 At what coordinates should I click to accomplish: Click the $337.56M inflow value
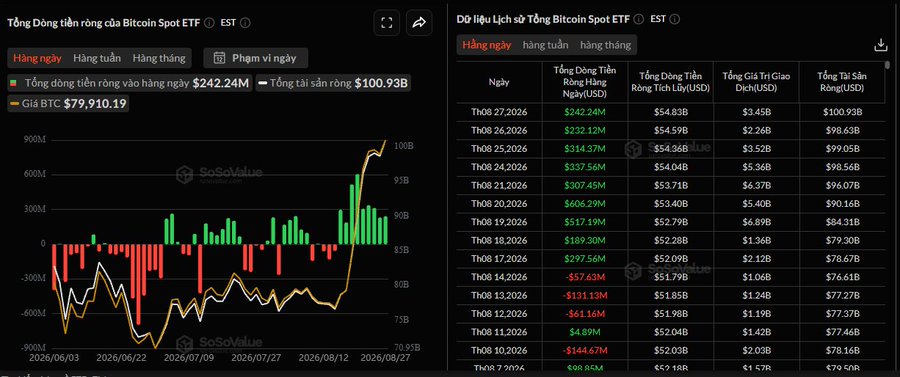(x=584, y=167)
